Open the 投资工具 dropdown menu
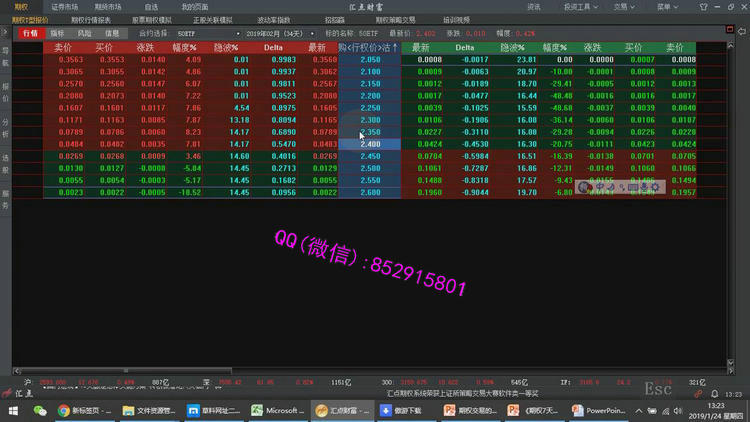The height and width of the screenshot is (422, 750). [x=578, y=6]
